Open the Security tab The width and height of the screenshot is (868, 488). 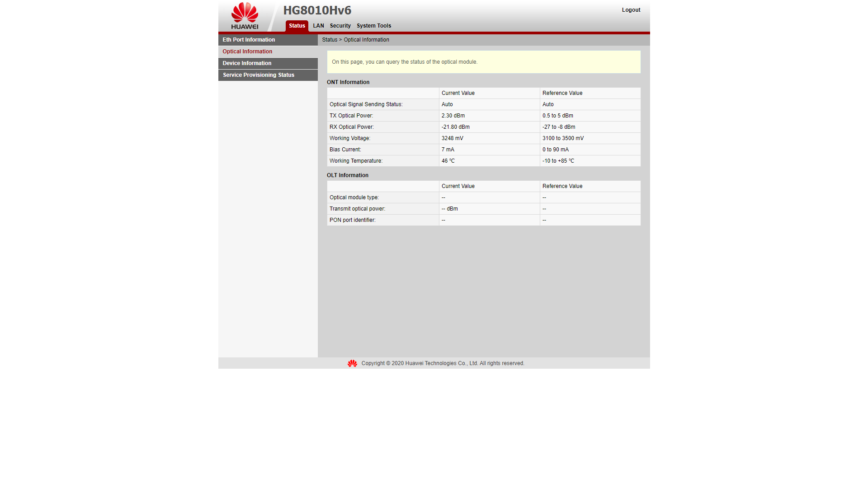click(x=340, y=26)
